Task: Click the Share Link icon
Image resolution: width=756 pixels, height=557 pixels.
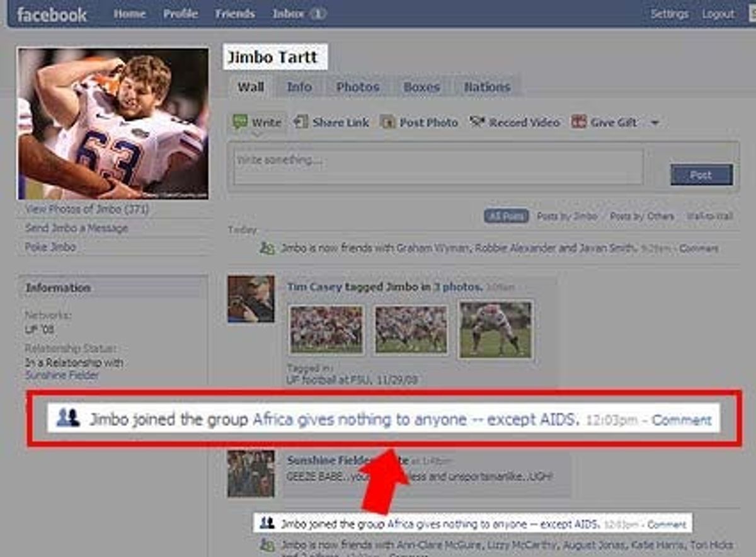Action: (x=301, y=122)
